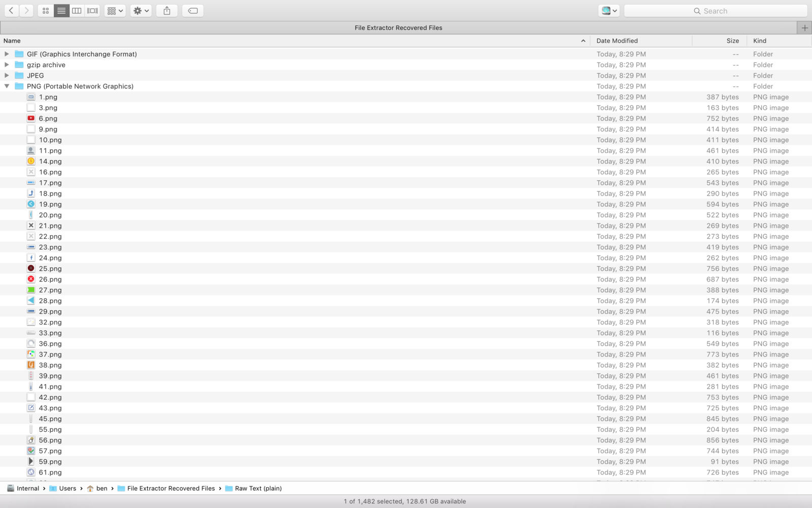Viewport: 812px width, 508px height.
Task: Select the 38.png orange icon
Action: click(31, 365)
